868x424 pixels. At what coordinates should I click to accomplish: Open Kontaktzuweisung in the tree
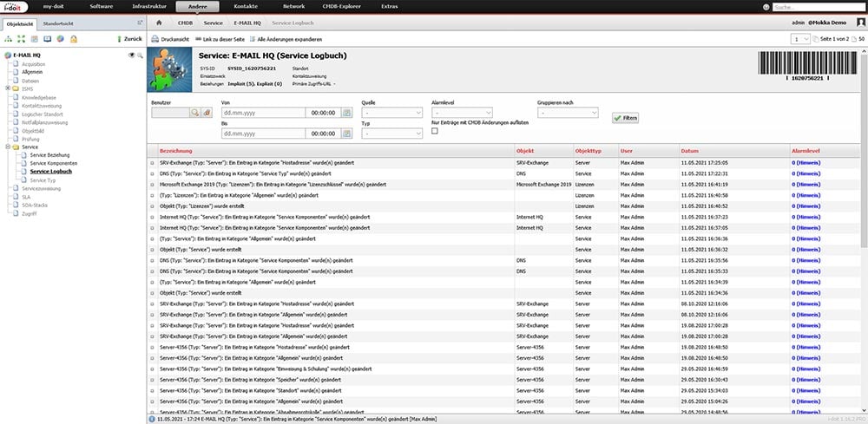click(x=42, y=105)
